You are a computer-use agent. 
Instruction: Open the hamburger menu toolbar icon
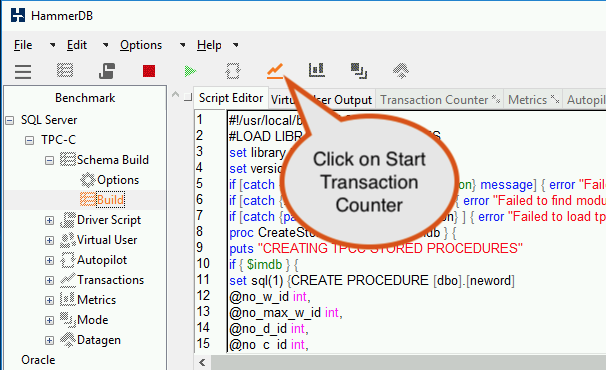point(23,72)
